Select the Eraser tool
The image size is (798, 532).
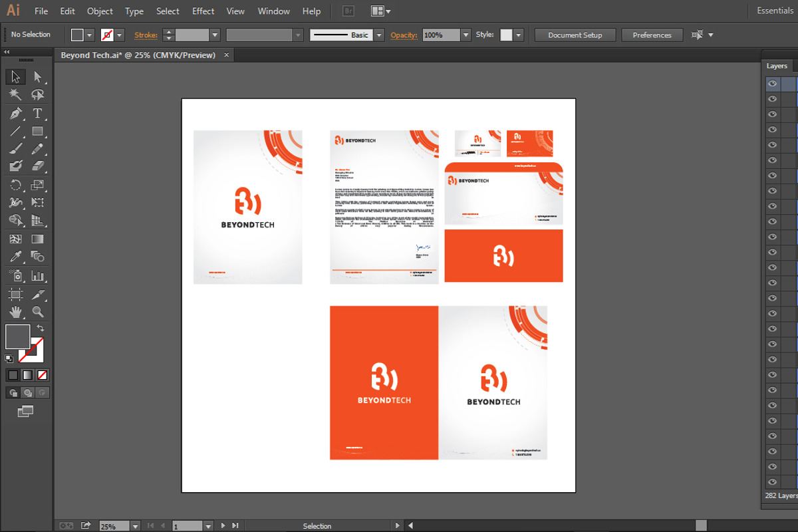point(38,166)
